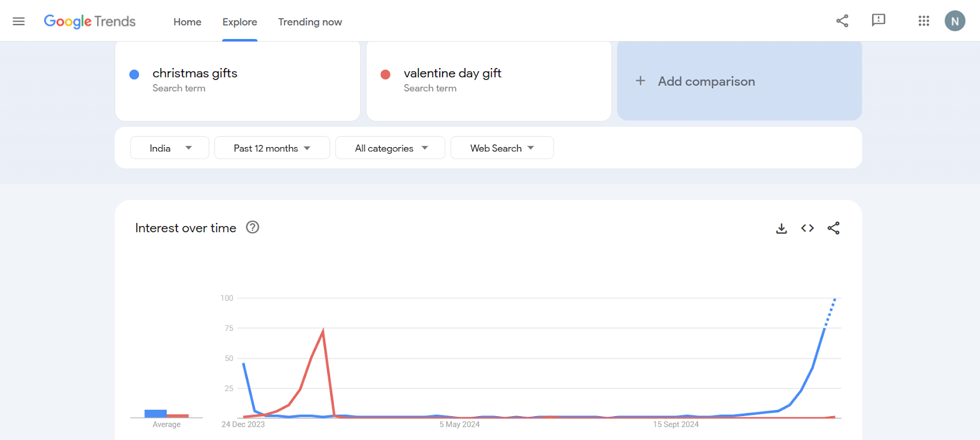Expand the India region dropdown
Viewport: 980px width, 440px height.
pos(170,148)
